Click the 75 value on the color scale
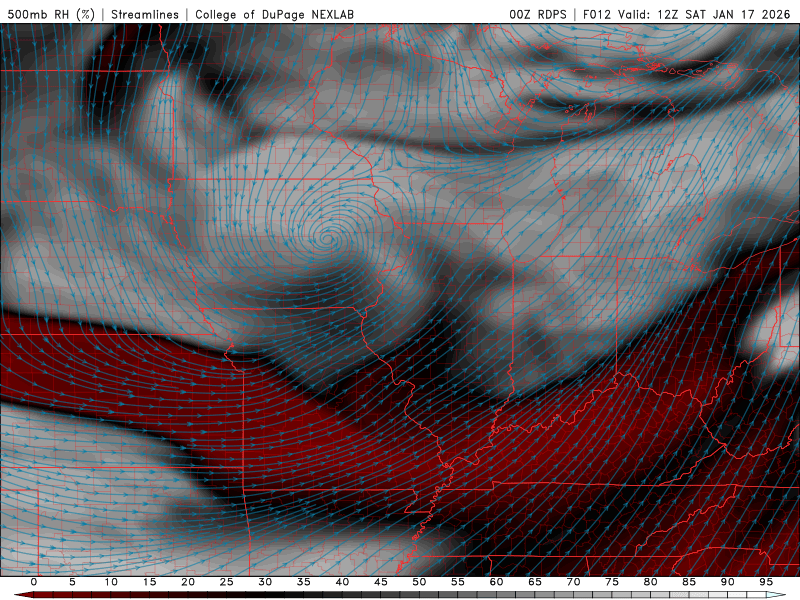800x600 pixels. coord(612,582)
